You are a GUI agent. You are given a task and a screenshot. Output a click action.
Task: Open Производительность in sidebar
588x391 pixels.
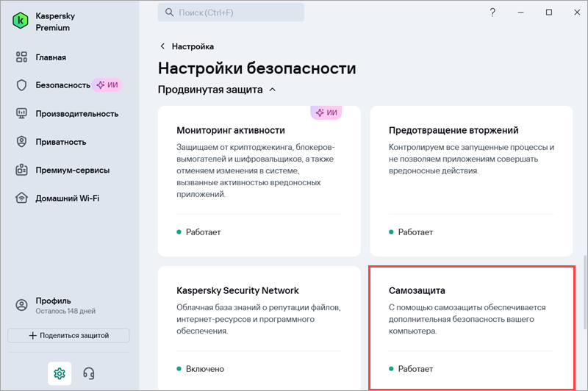click(77, 114)
